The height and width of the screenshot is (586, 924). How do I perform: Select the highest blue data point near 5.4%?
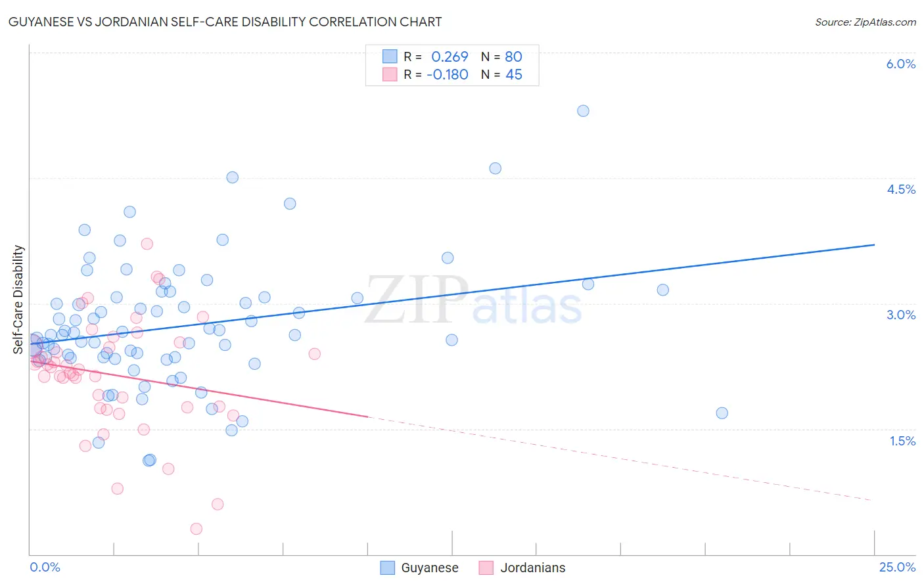click(583, 111)
